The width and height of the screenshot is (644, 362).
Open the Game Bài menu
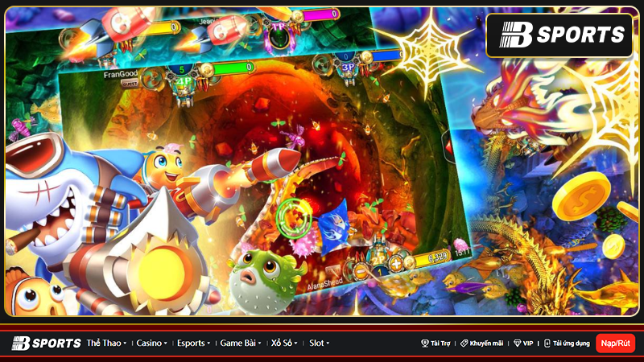pyautogui.click(x=237, y=343)
